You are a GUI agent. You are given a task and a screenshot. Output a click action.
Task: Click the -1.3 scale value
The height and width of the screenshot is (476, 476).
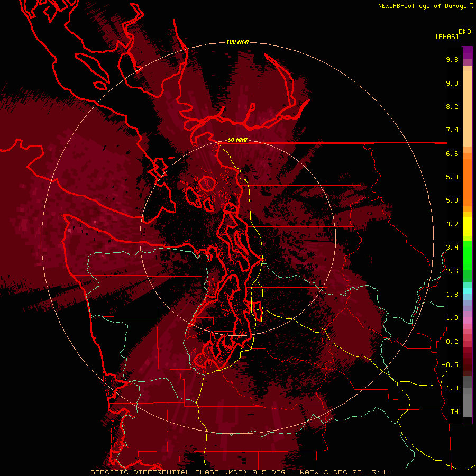click(450, 388)
